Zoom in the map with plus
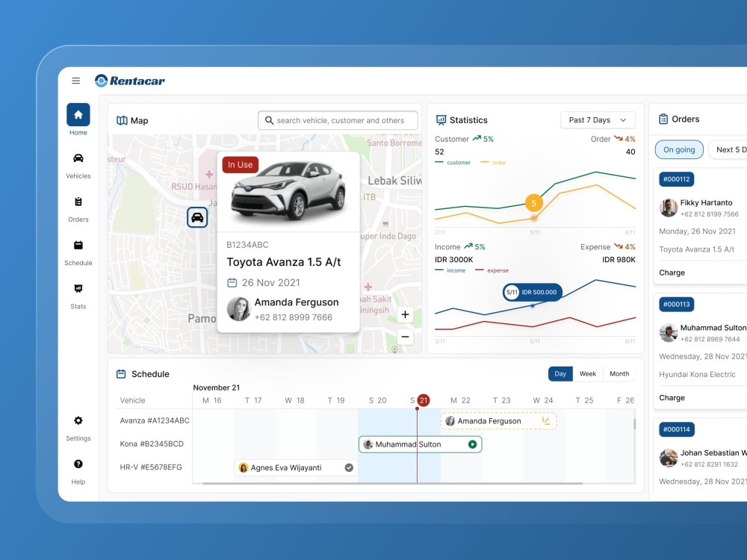Screen dimensions: 747x560 [405, 314]
